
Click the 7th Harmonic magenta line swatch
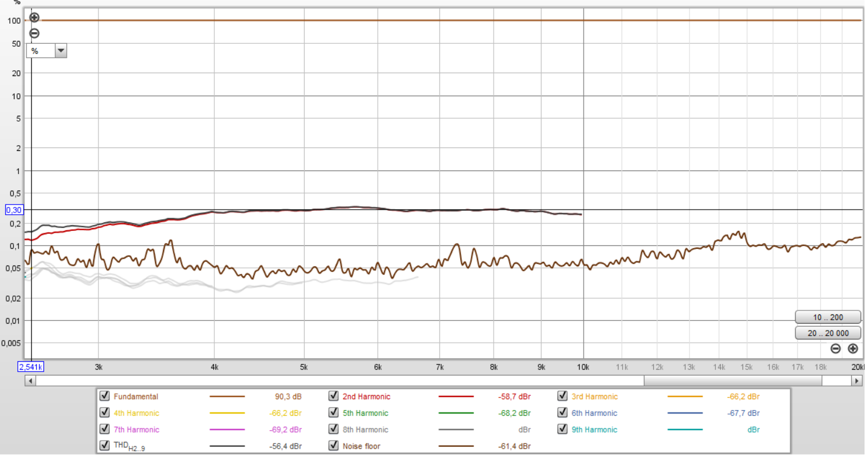pyautogui.click(x=227, y=430)
